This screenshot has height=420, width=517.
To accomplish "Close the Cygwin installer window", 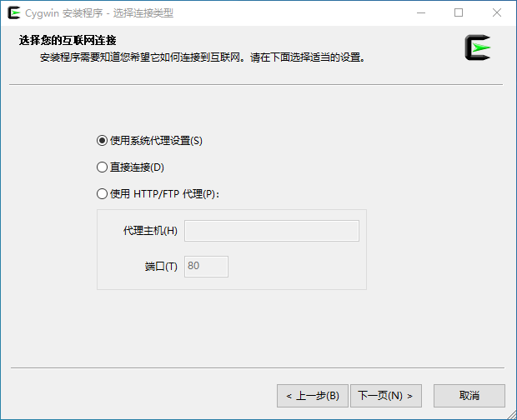I will pyautogui.click(x=498, y=13).
